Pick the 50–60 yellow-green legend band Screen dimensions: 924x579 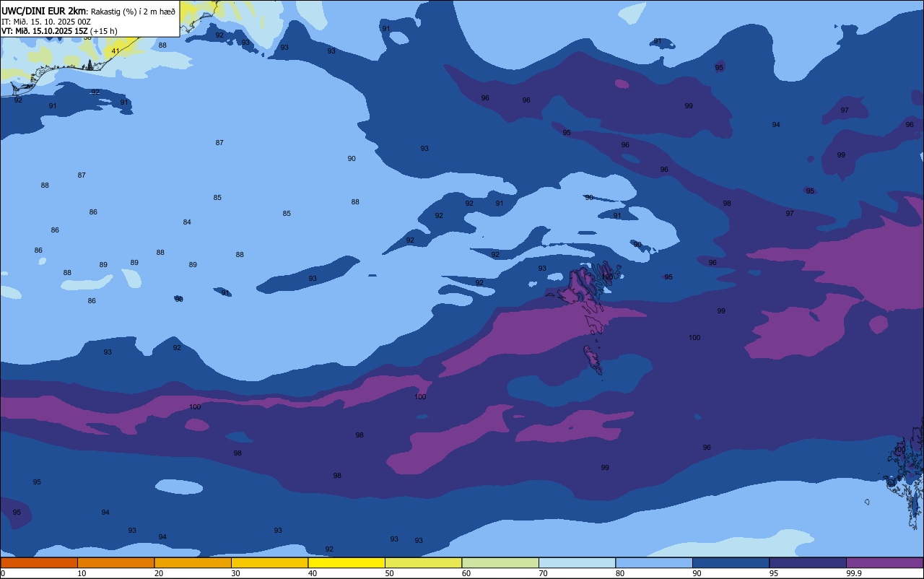(x=423, y=562)
